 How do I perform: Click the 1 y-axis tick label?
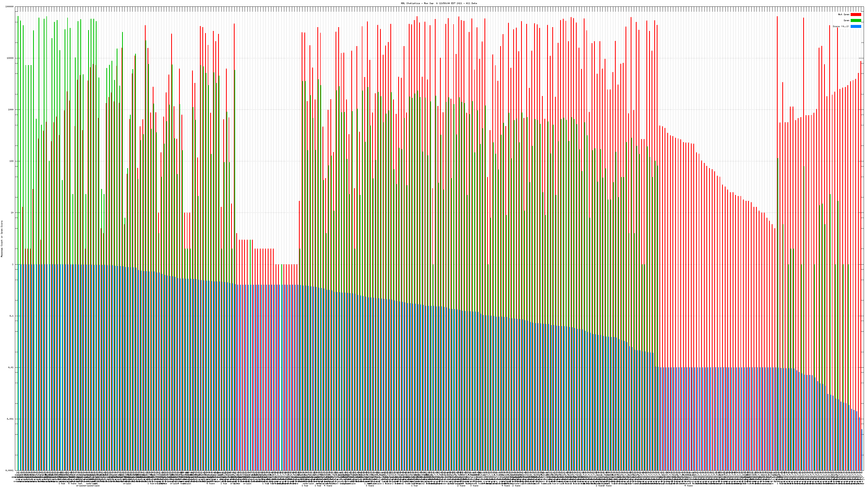13,264
